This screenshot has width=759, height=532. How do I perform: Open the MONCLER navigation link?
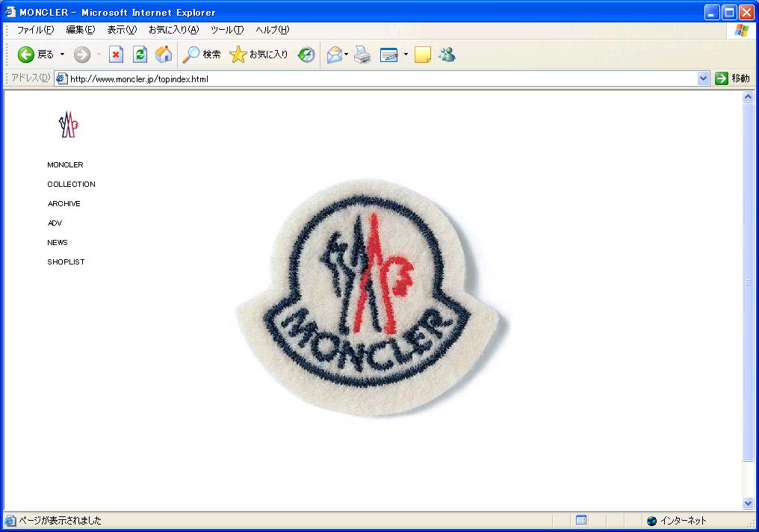pos(65,164)
